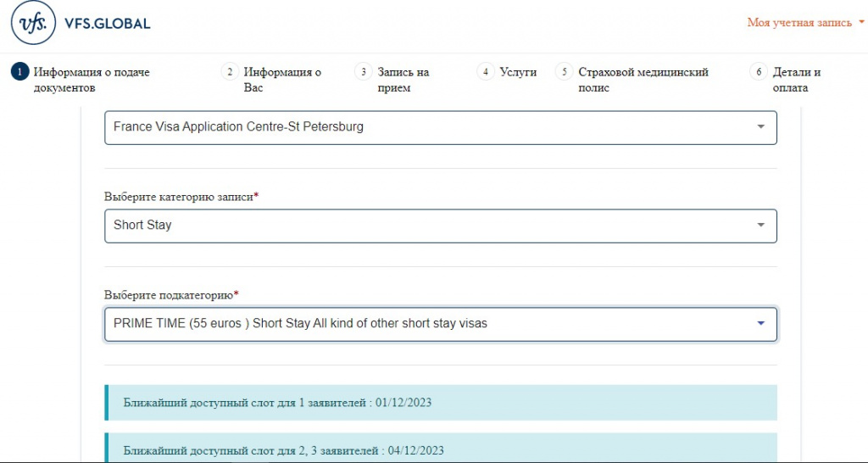Click the step number 2 circle
This screenshot has width=868, height=463.
[x=230, y=72]
